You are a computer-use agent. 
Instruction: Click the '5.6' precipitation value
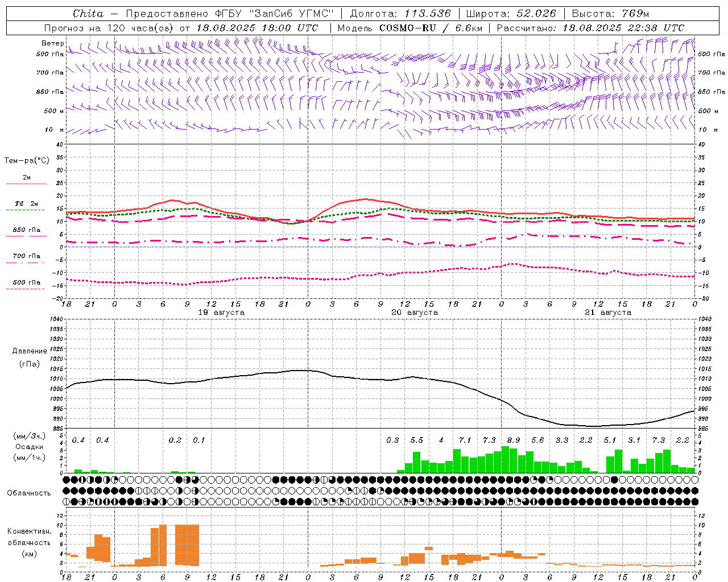pos(537,440)
